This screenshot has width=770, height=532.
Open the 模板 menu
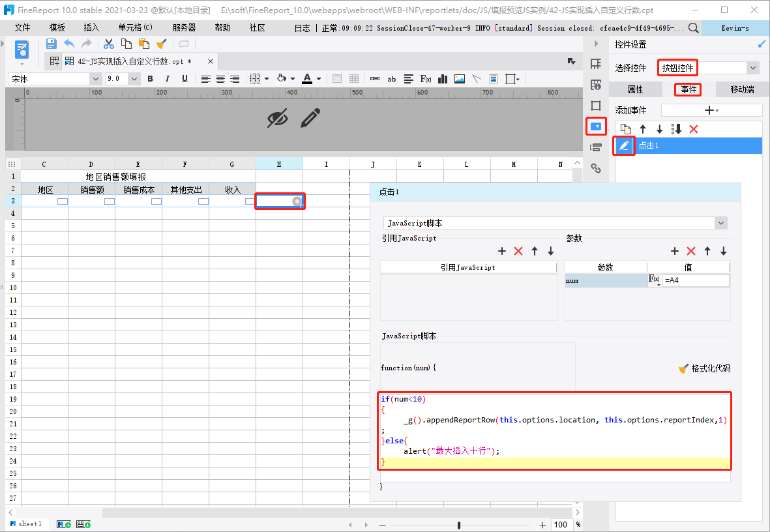(x=57, y=27)
